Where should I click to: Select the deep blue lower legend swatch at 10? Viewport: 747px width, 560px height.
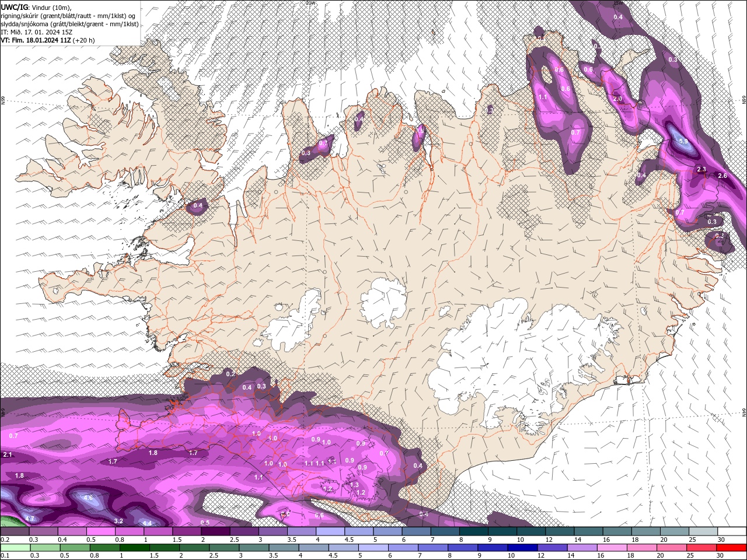pyautogui.click(x=523, y=548)
